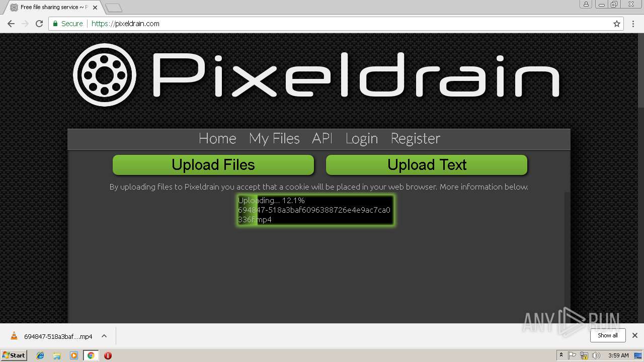Viewport: 644px width, 362px height.
Task: Click the Action Center flag icon
Action: [x=572, y=355]
